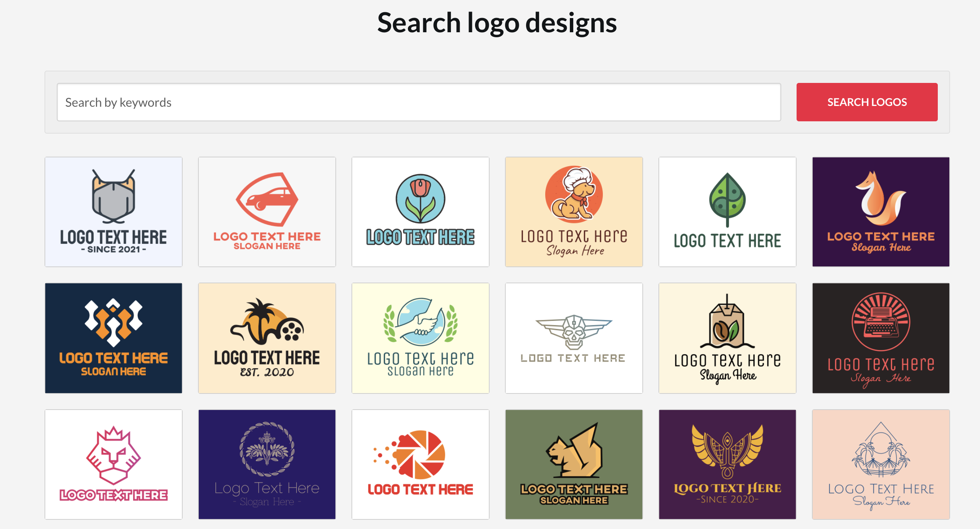Choose the orange camera shutter logo
Viewport: 980px width, 529px height.
click(x=421, y=464)
